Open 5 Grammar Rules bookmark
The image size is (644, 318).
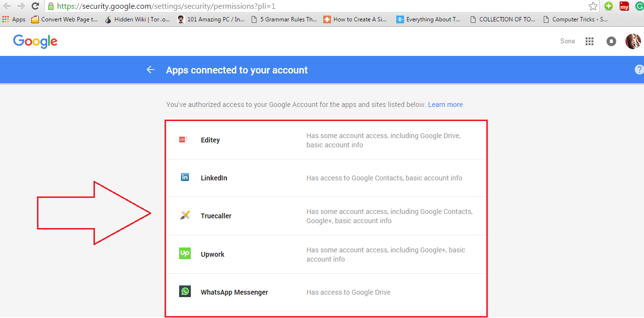(x=284, y=19)
